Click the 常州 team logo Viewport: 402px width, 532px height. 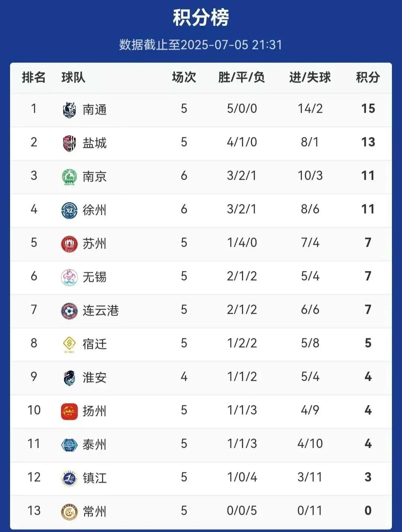[x=69, y=512]
